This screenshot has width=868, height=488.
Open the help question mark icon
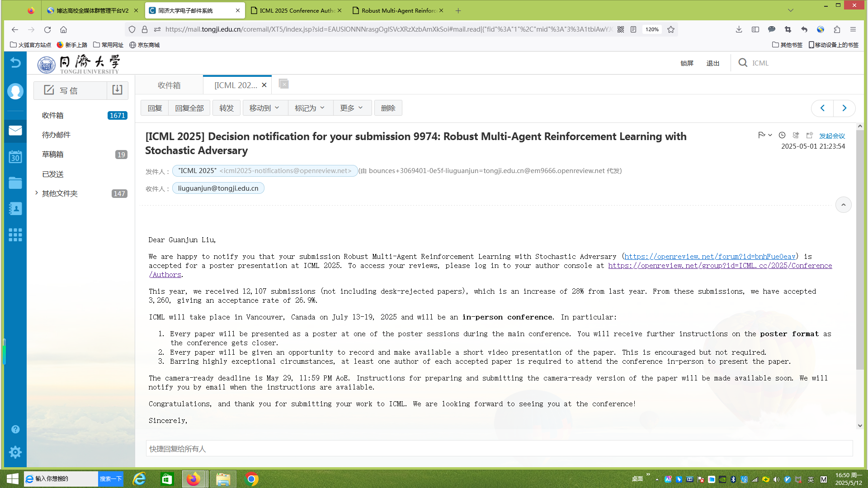(15, 429)
